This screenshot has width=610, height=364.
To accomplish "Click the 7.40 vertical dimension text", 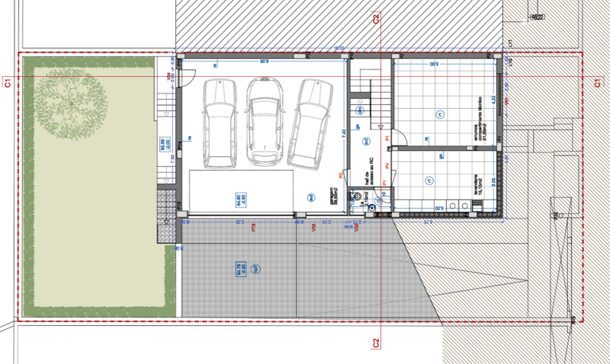I will tap(345, 133).
